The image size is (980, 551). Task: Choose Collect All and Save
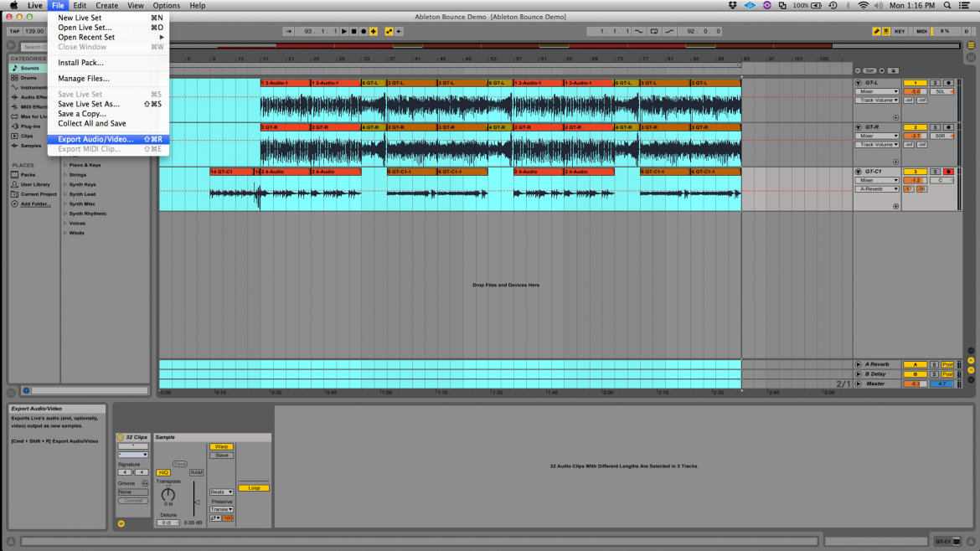(108, 124)
